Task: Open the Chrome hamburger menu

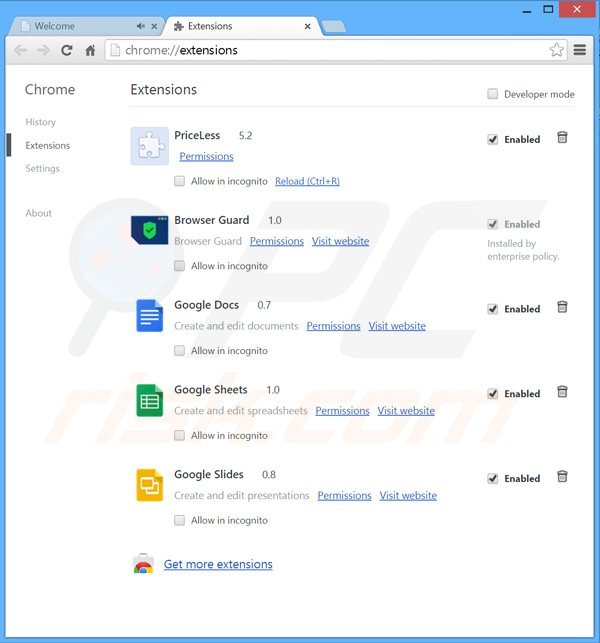Action: [579, 50]
